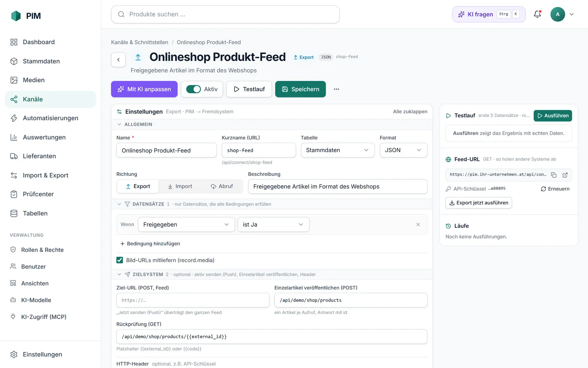Open Benutzer in sidebar
588x368 pixels.
tap(50, 267)
